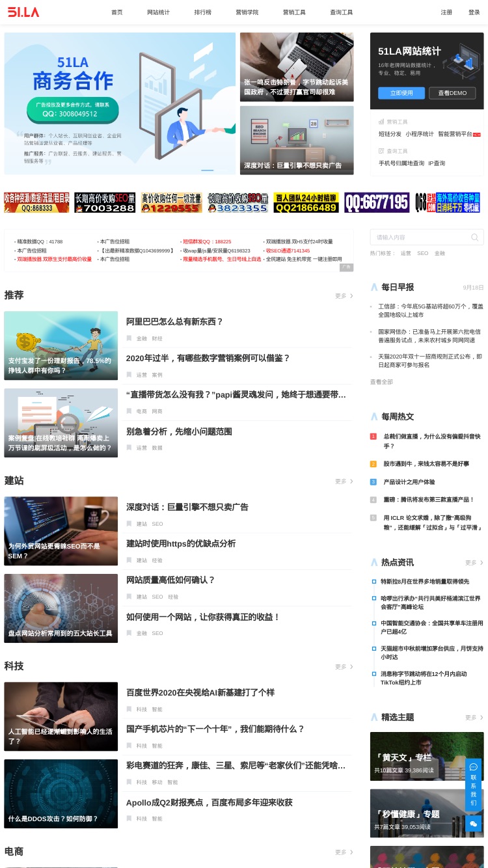The width and height of the screenshot is (488, 868).
Task: Open the 营销学院 nav item
Action: [247, 12]
